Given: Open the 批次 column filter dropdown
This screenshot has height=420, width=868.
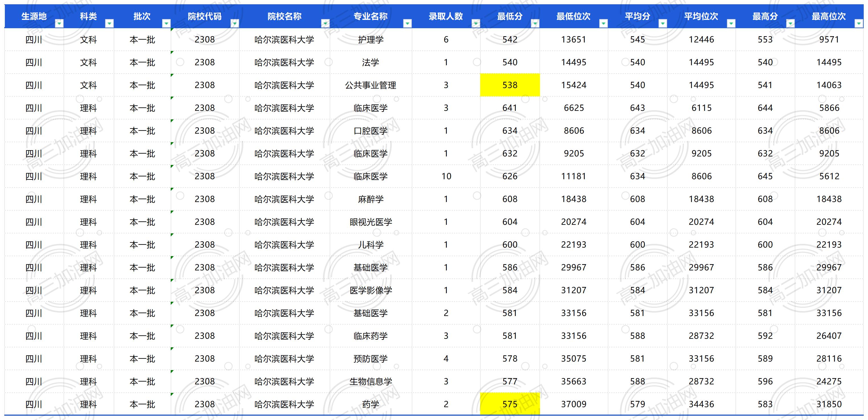Looking at the screenshot, I should click(x=166, y=23).
